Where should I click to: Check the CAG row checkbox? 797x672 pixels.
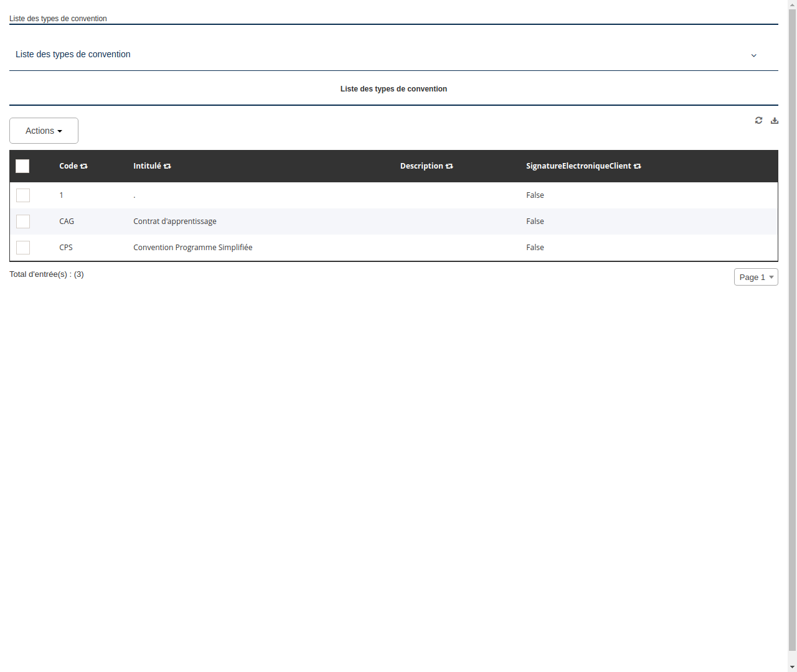click(23, 221)
